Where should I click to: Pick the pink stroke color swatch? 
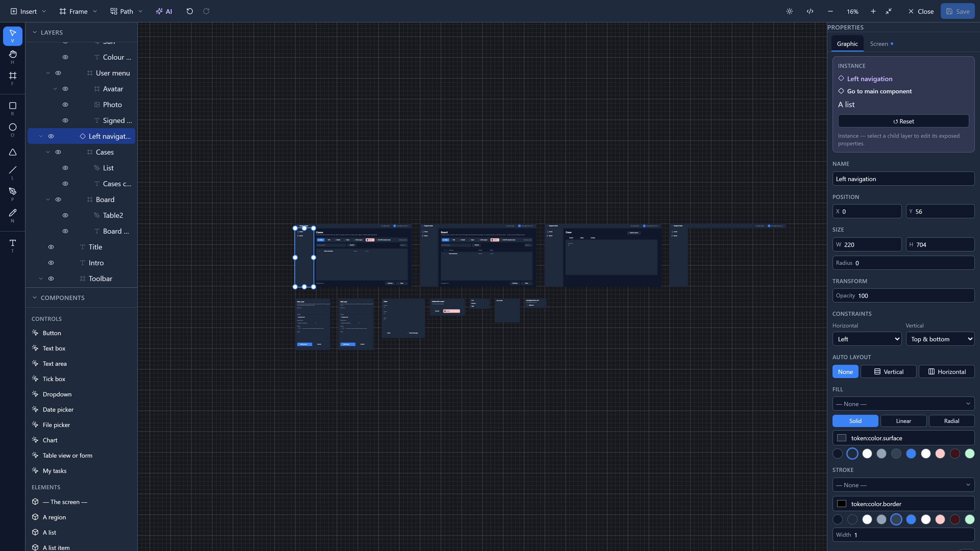(x=940, y=519)
